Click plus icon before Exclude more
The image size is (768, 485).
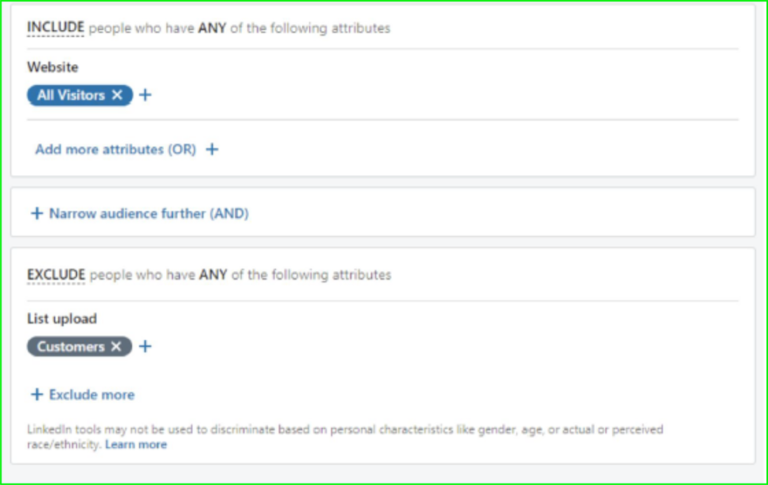click(37, 394)
